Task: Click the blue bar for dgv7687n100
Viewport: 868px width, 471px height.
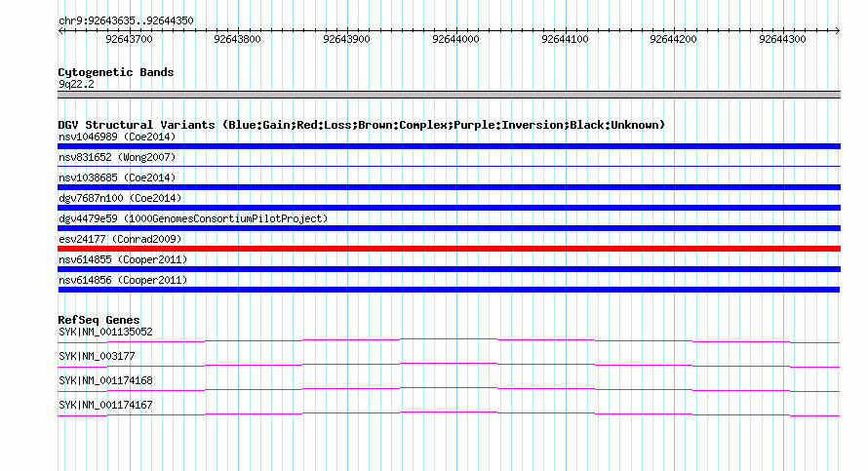Action: tap(449, 208)
